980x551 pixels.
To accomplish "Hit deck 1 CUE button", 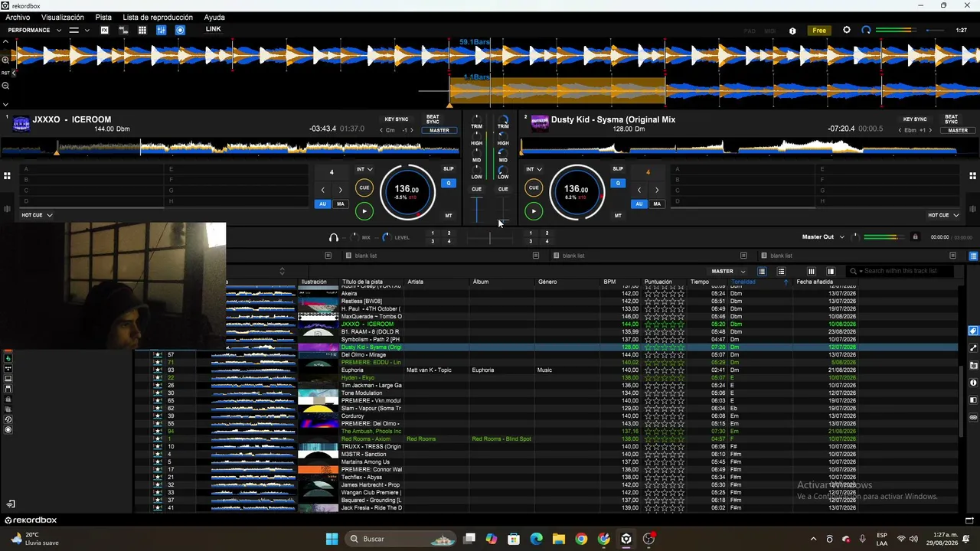I will tap(364, 187).
